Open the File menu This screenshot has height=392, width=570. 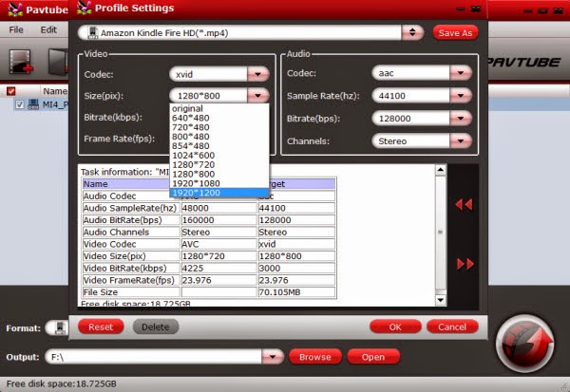pos(16,29)
